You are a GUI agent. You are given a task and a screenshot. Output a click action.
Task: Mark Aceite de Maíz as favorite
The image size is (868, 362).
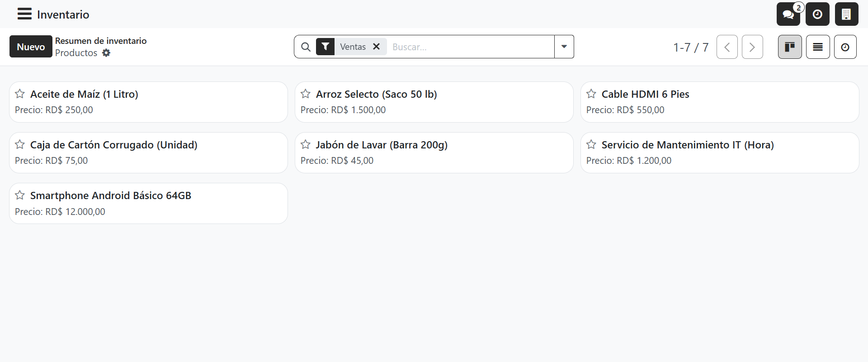tap(20, 94)
